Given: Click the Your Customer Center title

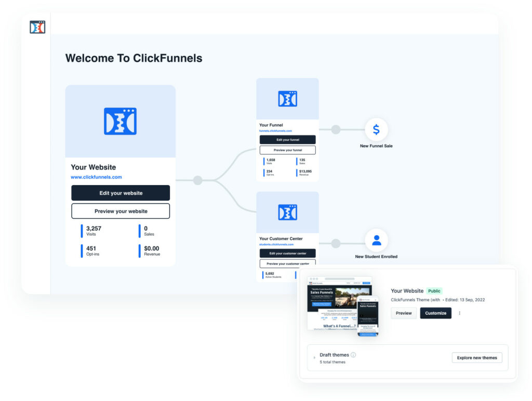Looking at the screenshot, I should point(281,239).
